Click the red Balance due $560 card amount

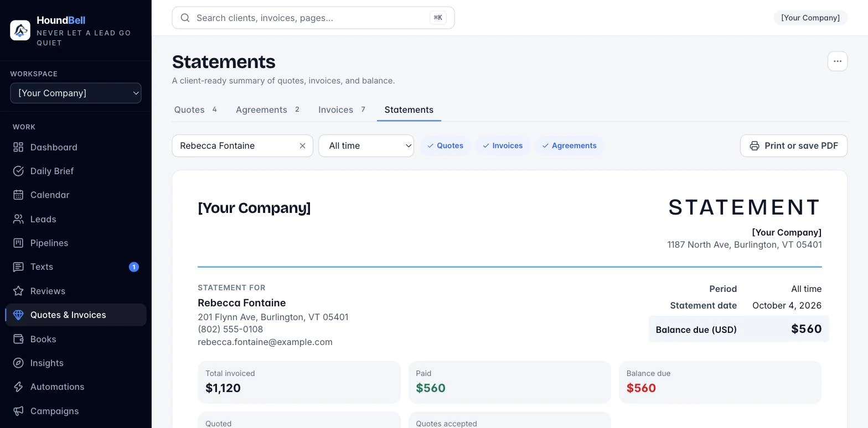[641, 388]
